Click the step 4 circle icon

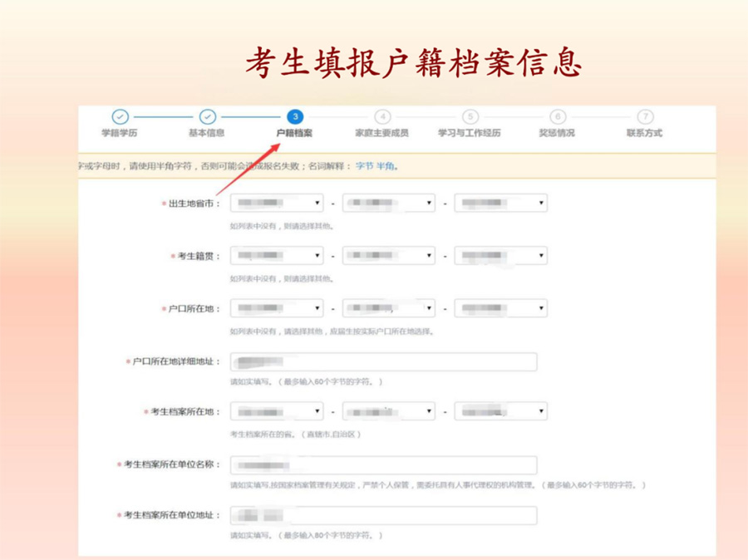pos(382,117)
